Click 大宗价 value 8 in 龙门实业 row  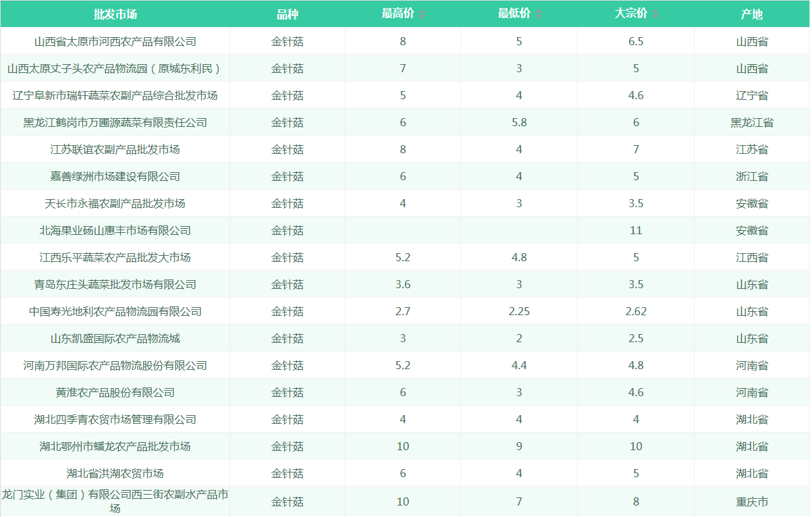click(636, 501)
